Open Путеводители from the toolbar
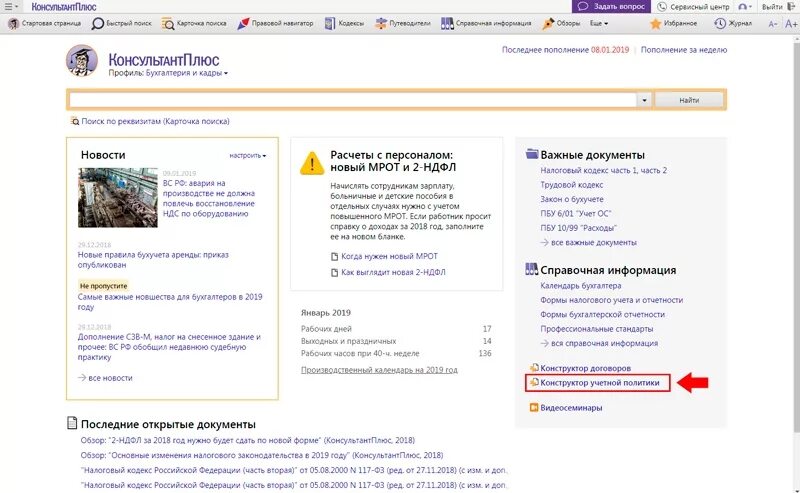The image size is (800, 493). coord(403,23)
